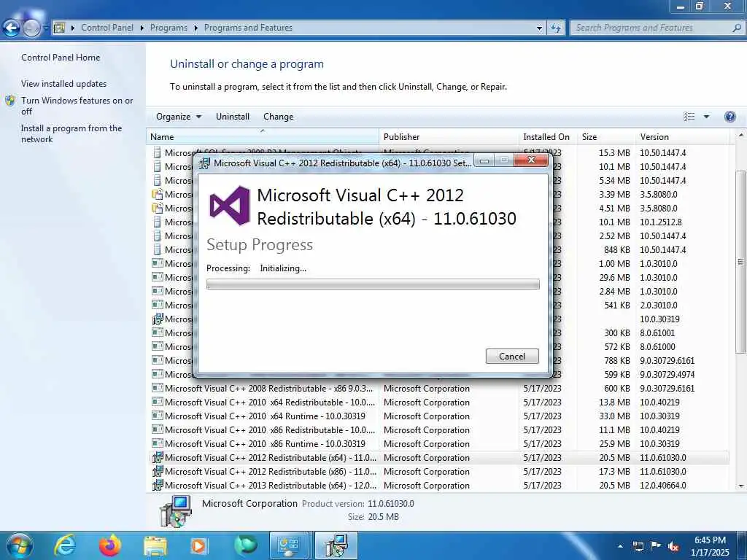
Task: Click Uninstall in the toolbar
Action: [x=233, y=117]
